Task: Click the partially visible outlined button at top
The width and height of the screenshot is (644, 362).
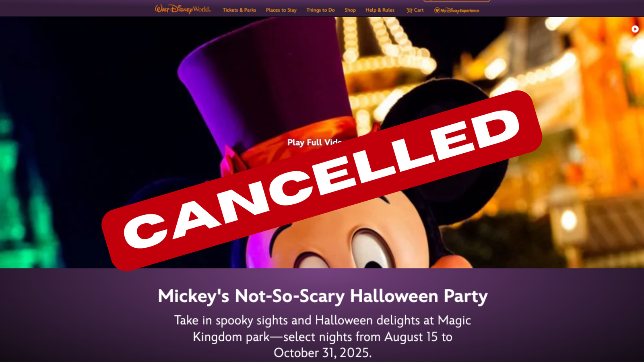Action: [457, 1]
